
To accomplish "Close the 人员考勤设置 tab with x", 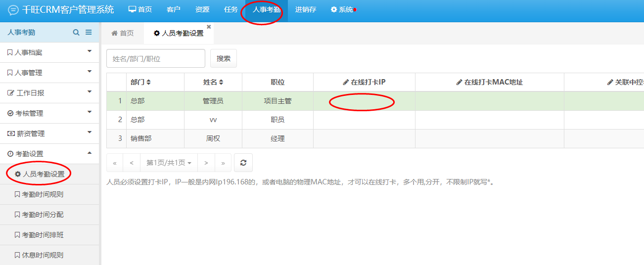I will tap(209, 27).
